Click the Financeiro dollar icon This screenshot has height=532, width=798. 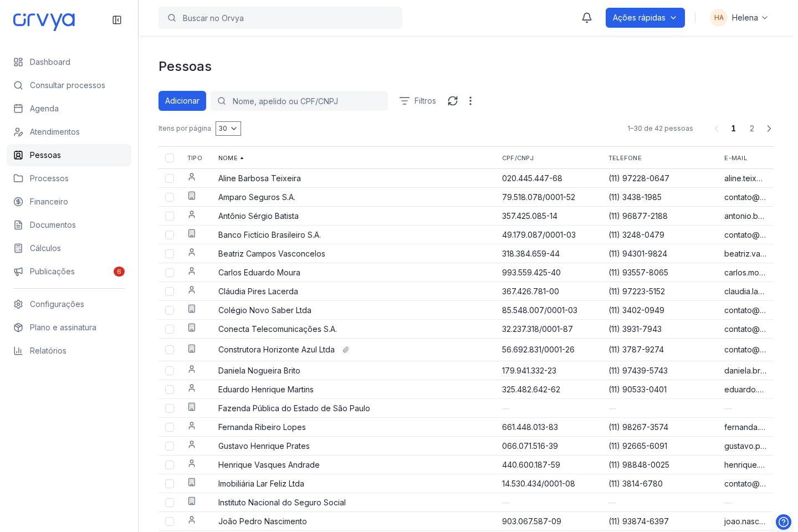click(18, 202)
